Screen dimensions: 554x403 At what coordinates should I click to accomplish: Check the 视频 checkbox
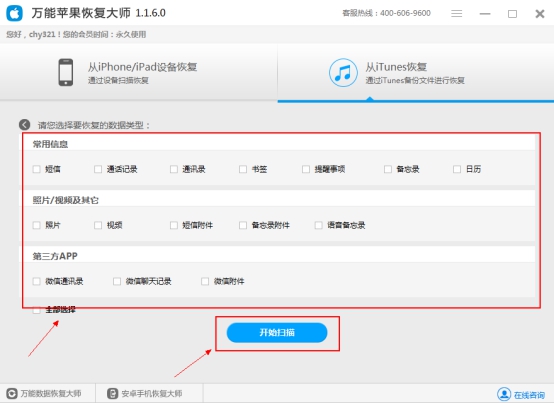[98, 225]
